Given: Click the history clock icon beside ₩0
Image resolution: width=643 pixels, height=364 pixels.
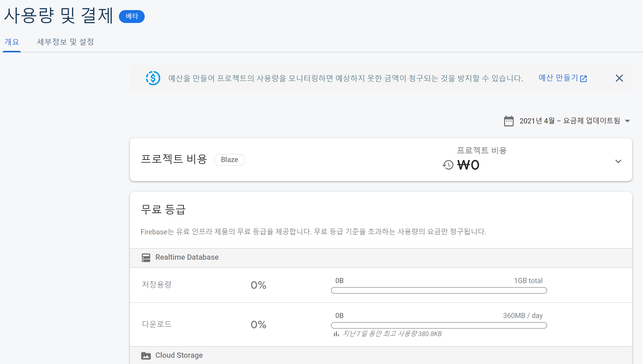Looking at the screenshot, I should tap(448, 165).
